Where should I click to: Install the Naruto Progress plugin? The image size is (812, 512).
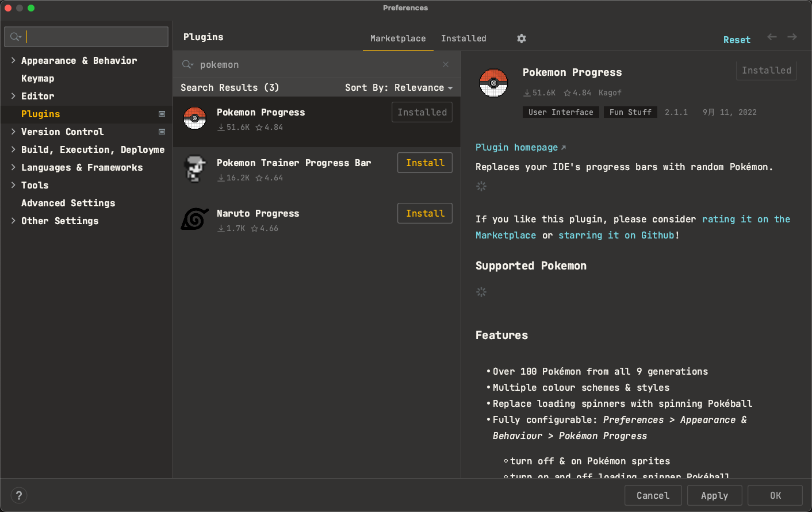pyautogui.click(x=425, y=213)
